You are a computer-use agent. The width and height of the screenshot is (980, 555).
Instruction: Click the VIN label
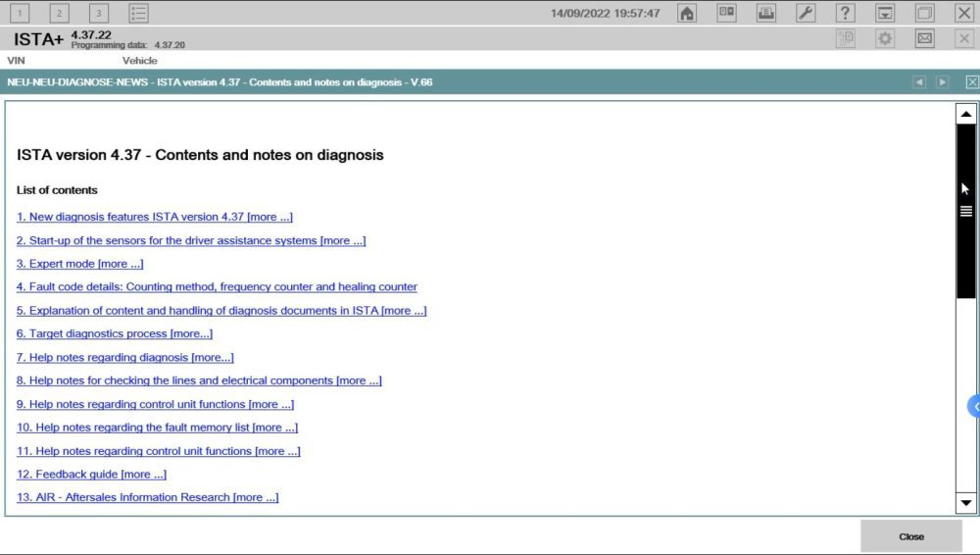[17, 61]
